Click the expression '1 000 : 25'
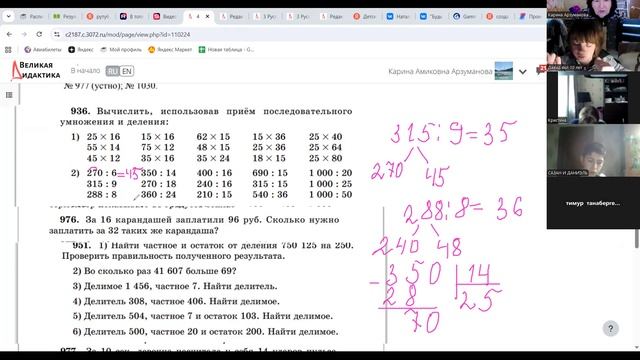640x360 pixels. point(330,184)
